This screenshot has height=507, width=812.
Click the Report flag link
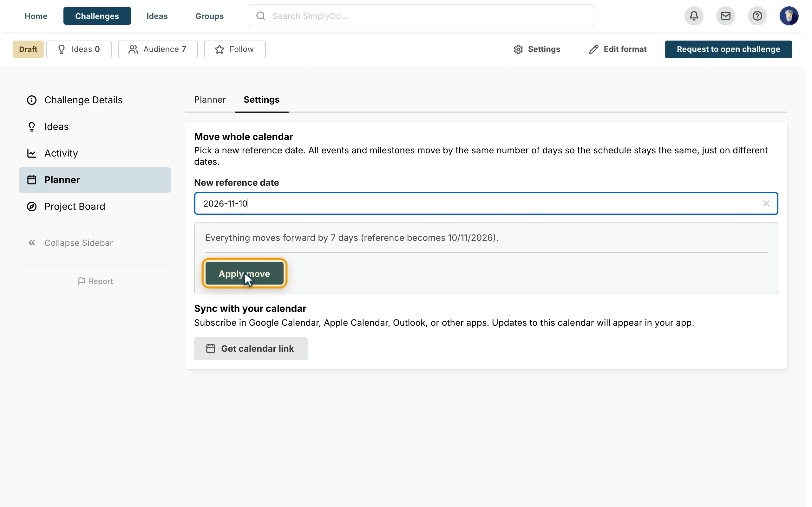click(95, 281)
